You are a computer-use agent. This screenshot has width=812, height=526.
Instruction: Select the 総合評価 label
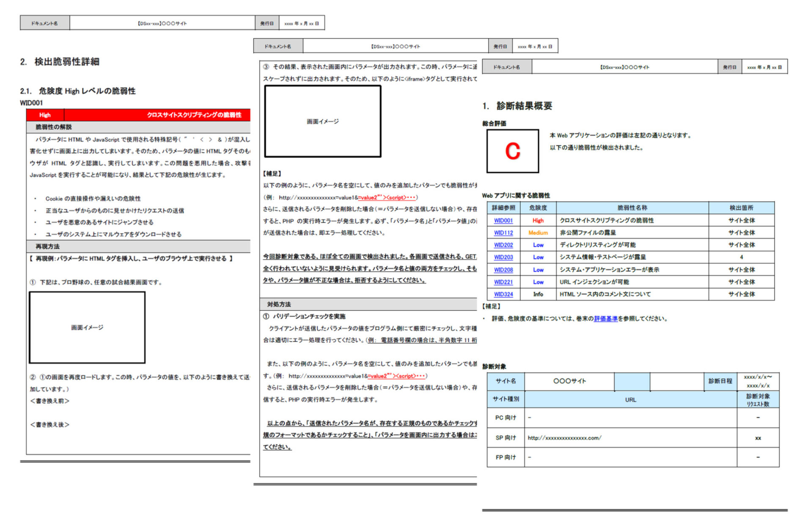pos(494,123)
